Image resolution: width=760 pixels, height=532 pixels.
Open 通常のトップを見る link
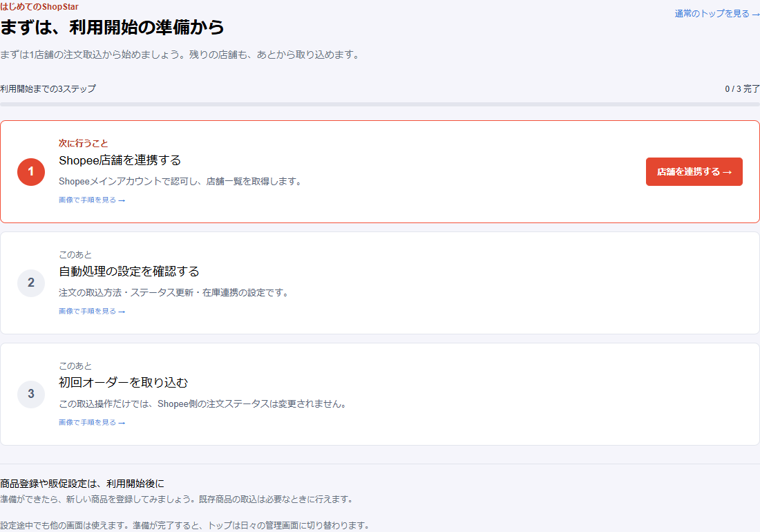(x=717, y=14)
